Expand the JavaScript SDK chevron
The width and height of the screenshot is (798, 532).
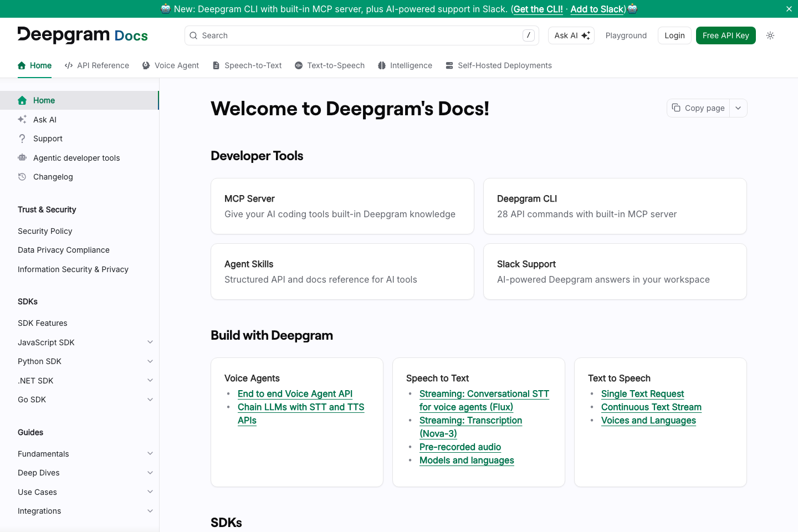coord(150,342)
